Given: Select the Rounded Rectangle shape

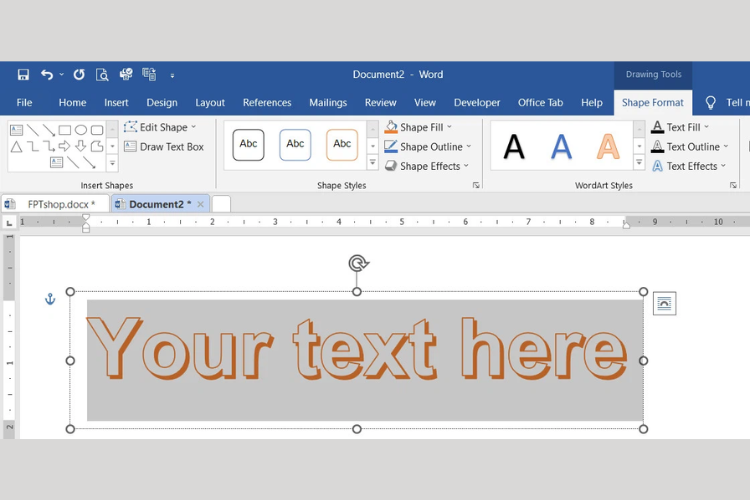Looking at the screenshot, I should point(97,130).
